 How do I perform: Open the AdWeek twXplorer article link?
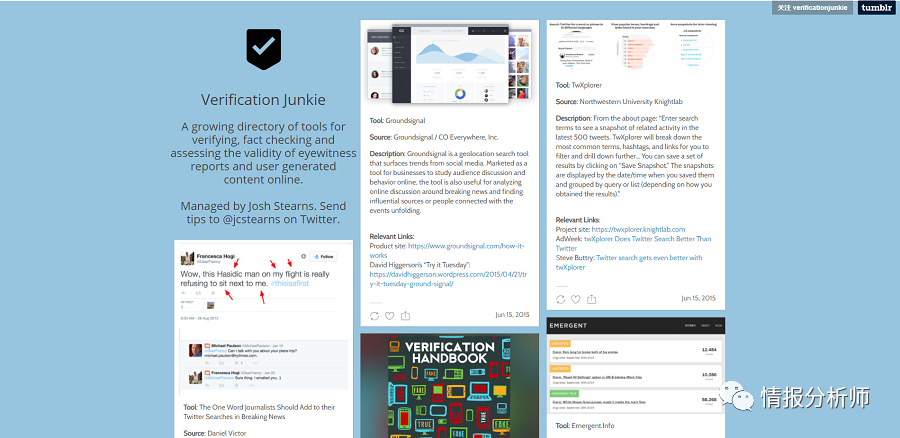coord(633,243)
